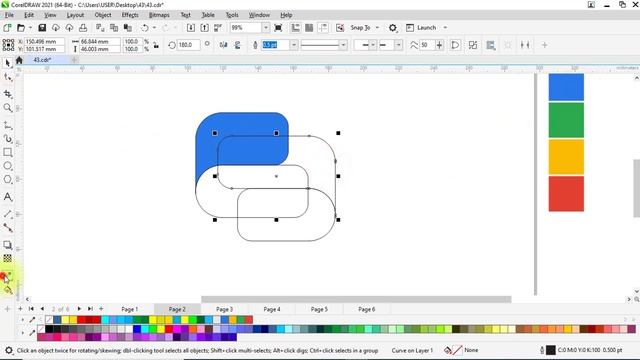Pick the large green color rectangle
The height and width of the screenshot is (360, 640).
tap(566, 120)
